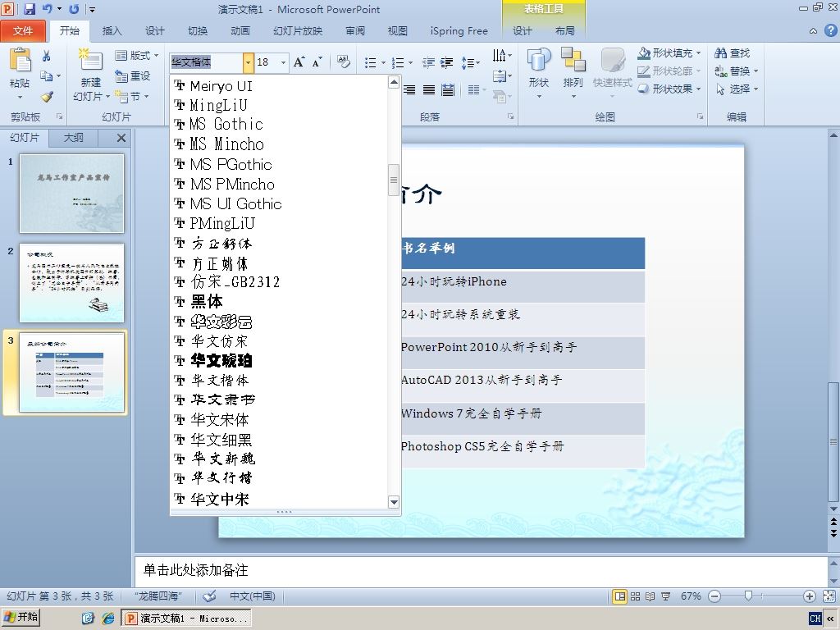Toggle distributed text alignment

click(448, 90)
